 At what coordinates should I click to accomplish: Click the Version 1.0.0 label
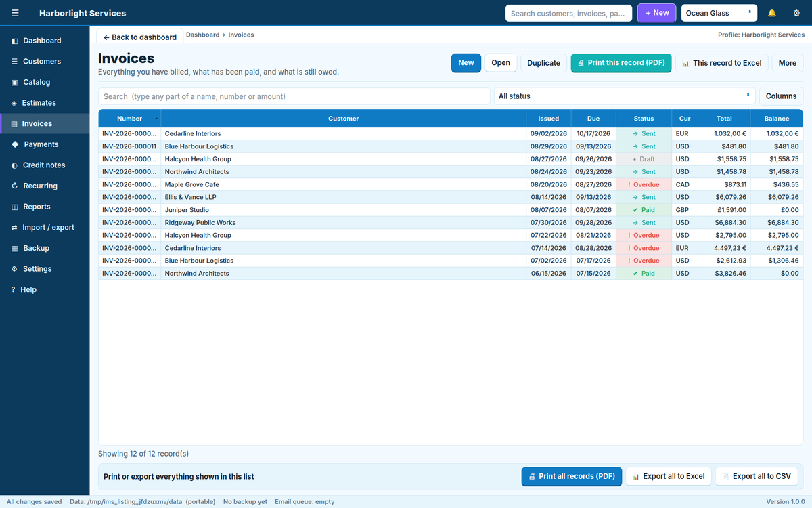click(x=786, y=502)
